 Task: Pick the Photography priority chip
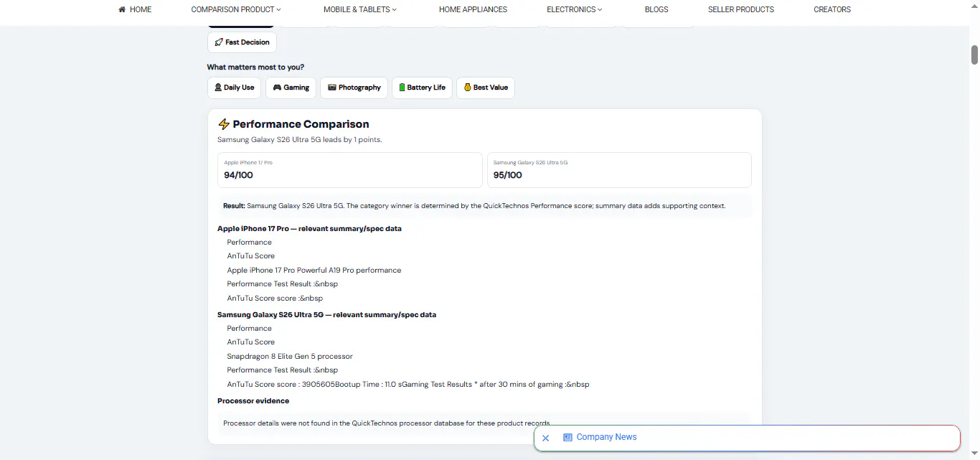[x=354, y=88]
